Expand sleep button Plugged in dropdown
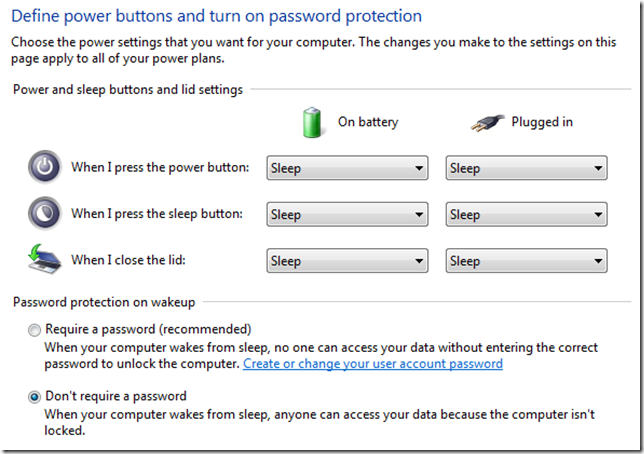This screenshot has width=644, height=454. coord(525,214)
